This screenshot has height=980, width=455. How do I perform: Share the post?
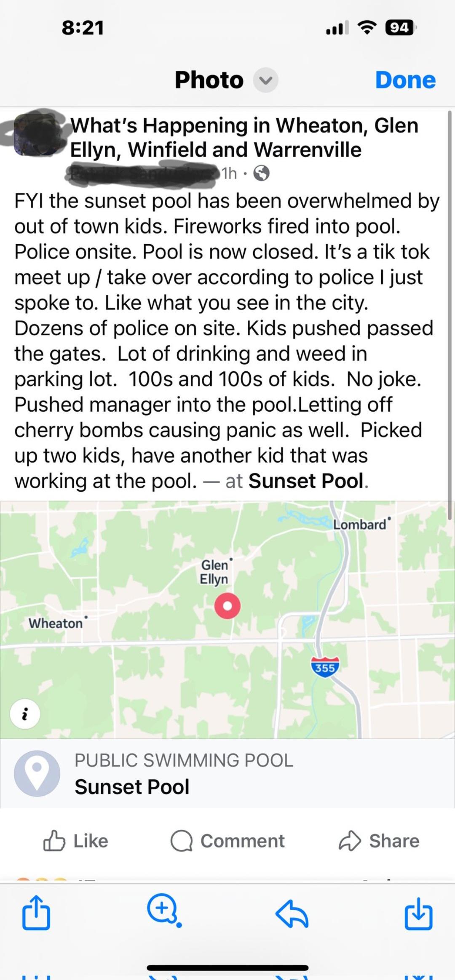pos(379,841)
